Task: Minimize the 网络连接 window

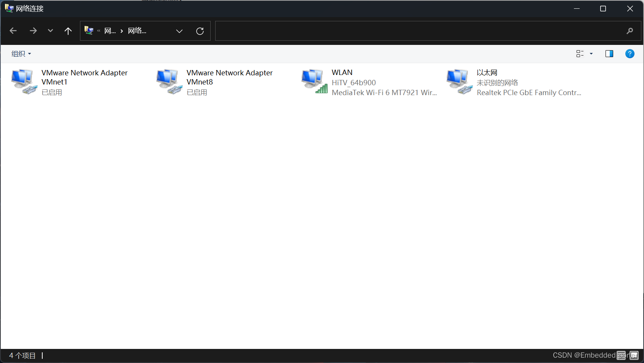Action: (x=577, y=8)
